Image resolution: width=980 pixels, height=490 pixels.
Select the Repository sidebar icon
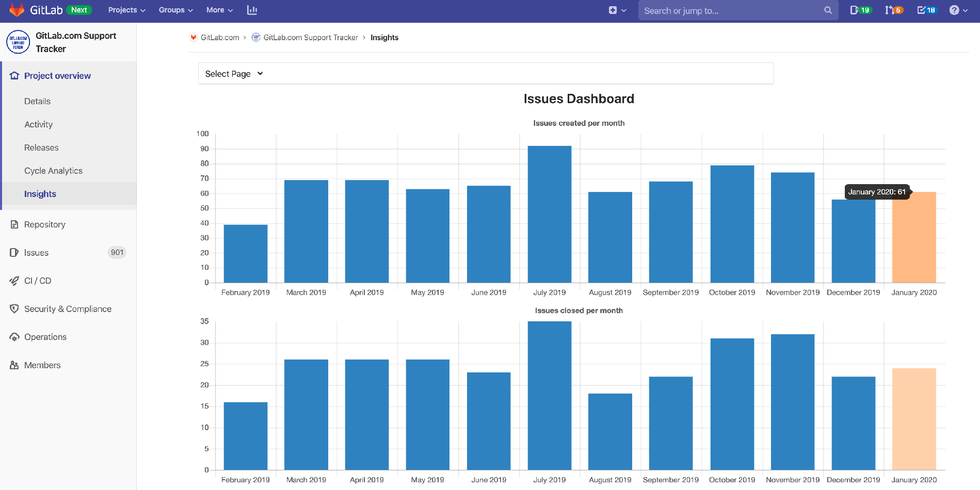[x=14, y=224]
